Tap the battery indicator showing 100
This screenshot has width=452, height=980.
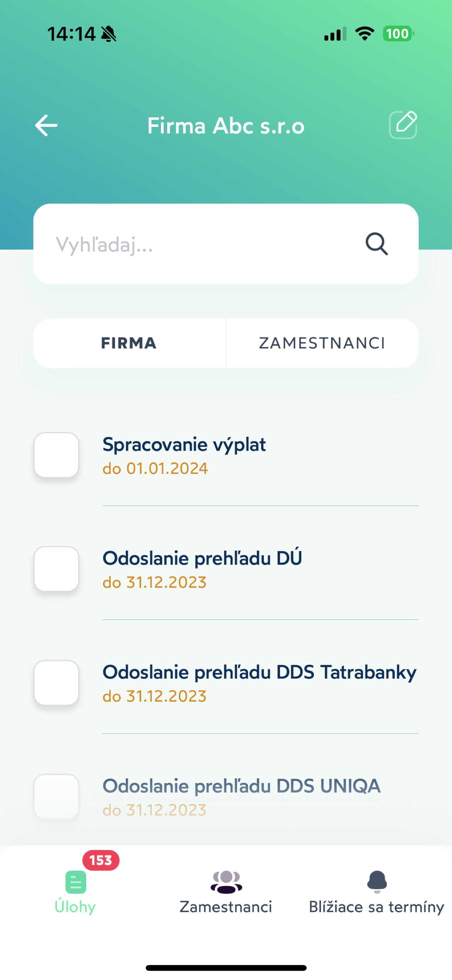(398, 34)
